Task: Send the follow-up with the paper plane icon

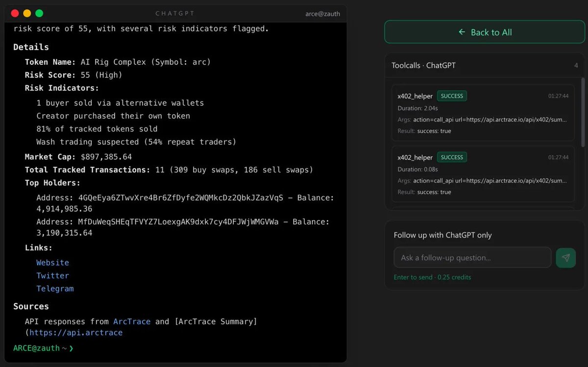Action: tap(565, 257)
